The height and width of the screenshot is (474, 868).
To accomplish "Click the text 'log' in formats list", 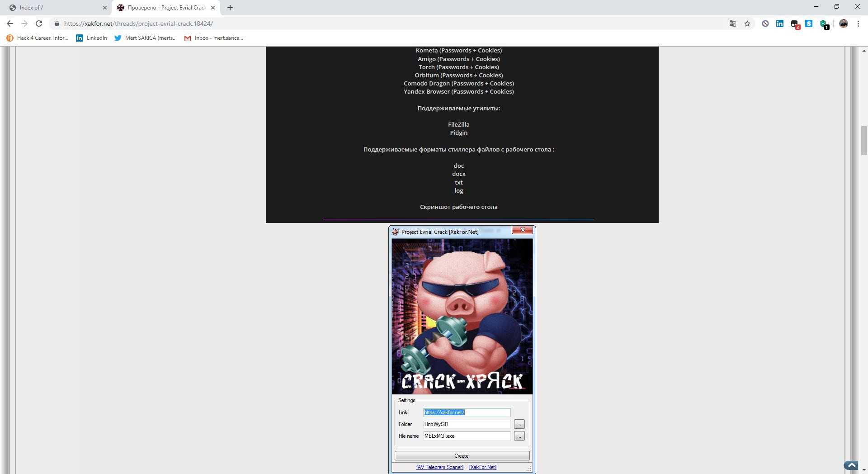I will click(x=458, y=190).
